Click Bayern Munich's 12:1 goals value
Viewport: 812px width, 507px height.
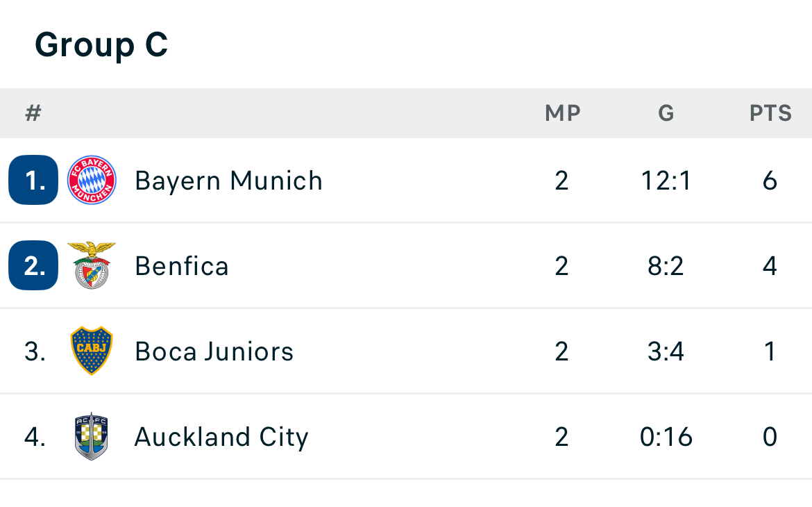pos(666,181)
